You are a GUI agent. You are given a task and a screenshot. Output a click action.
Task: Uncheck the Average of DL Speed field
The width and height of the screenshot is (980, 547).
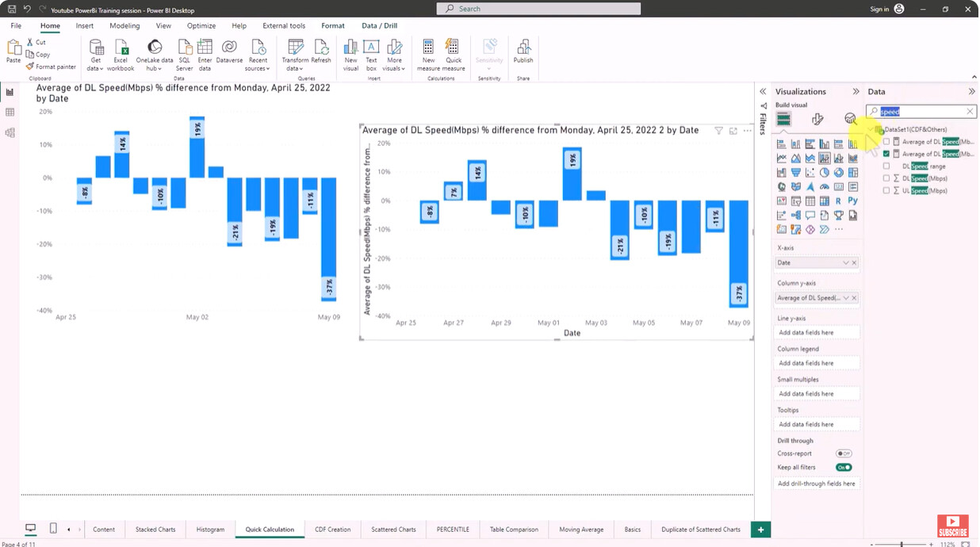(886, 154)
